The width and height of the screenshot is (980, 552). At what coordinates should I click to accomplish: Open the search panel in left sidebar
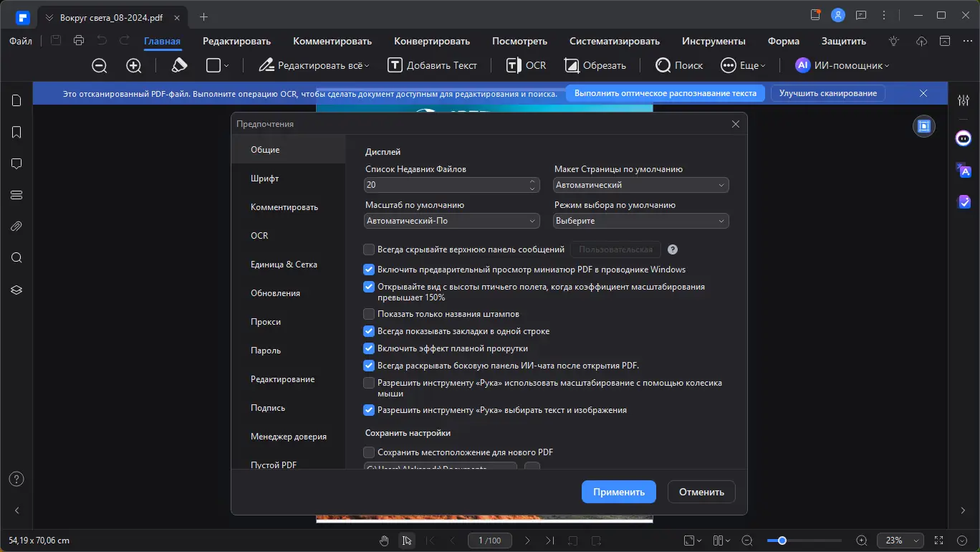(x=16, y=258)
